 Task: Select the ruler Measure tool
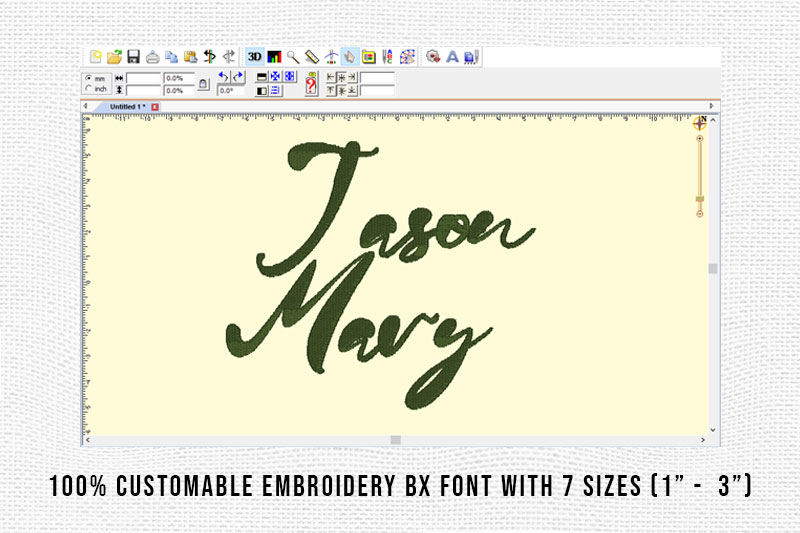pyautogui.click(x=312, y=57)
